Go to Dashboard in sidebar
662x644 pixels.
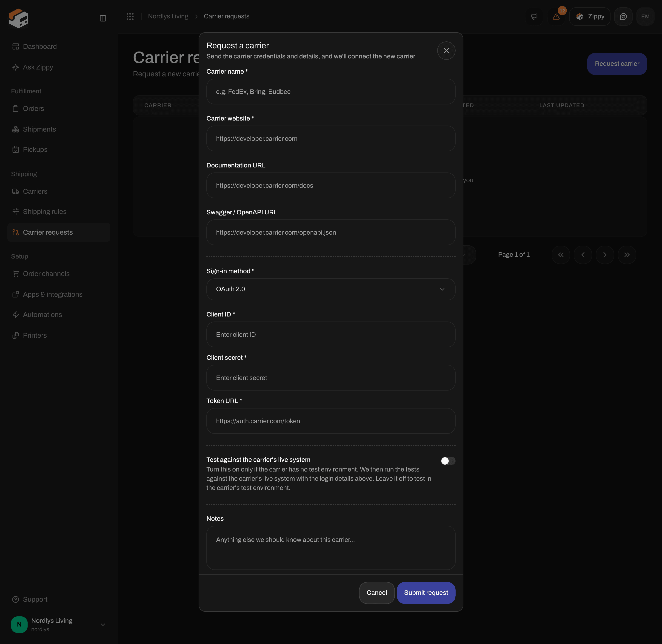click(x=59, y=46)
